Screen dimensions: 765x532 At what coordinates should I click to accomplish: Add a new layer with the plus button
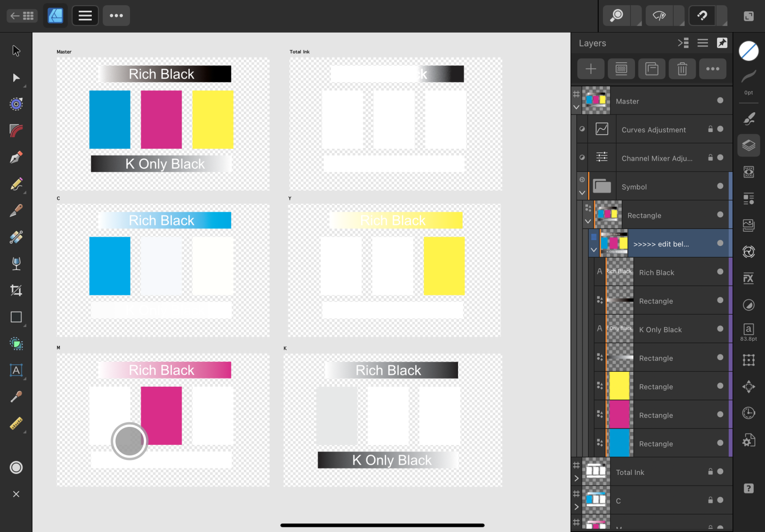click(x=590, y=68)
